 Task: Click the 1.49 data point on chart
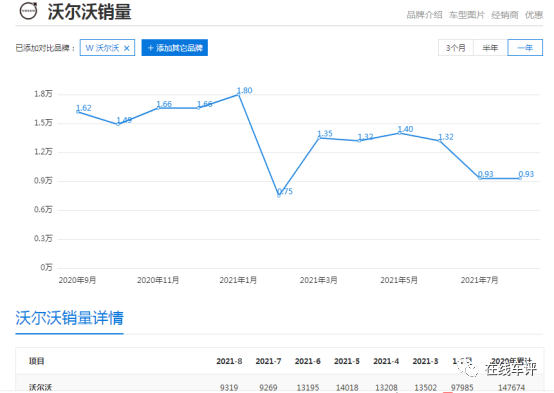click(x=118, y=124)
